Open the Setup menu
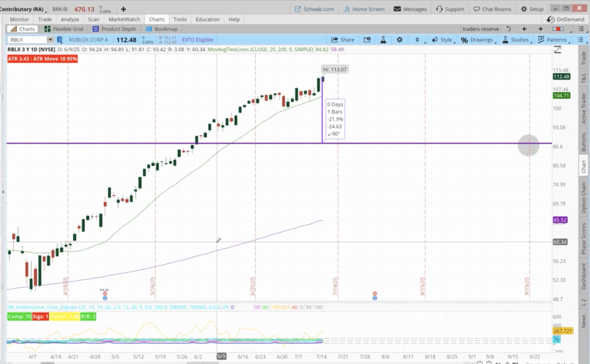Screen dimensions: 590x364 [532, 9]
